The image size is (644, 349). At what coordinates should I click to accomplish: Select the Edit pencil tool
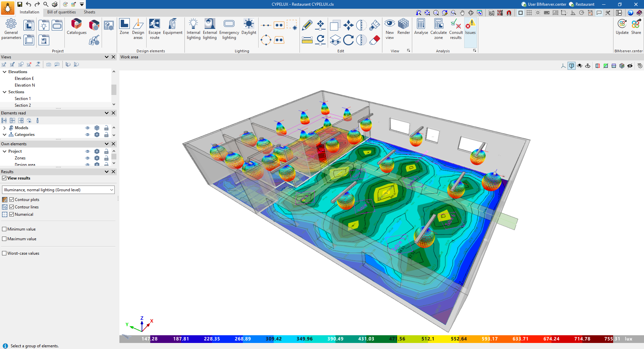click(x=307, y=25)
